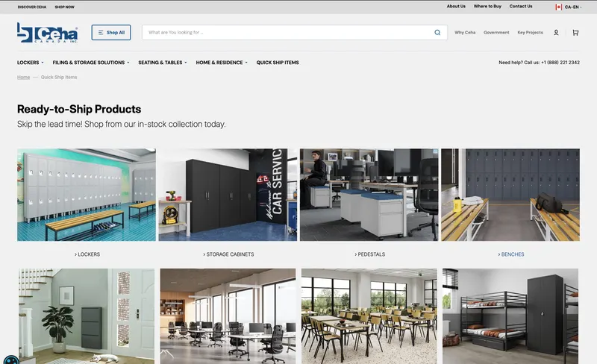Open the Shop All menu button

[111, 32]
